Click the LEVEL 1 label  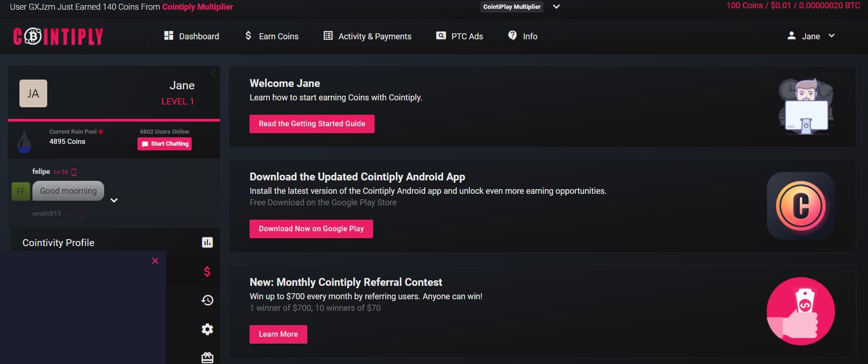178,101
